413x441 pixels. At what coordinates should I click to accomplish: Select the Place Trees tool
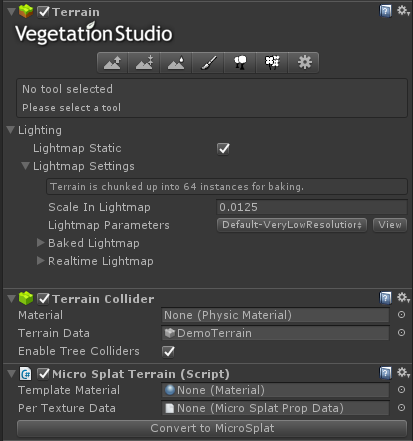240,62
